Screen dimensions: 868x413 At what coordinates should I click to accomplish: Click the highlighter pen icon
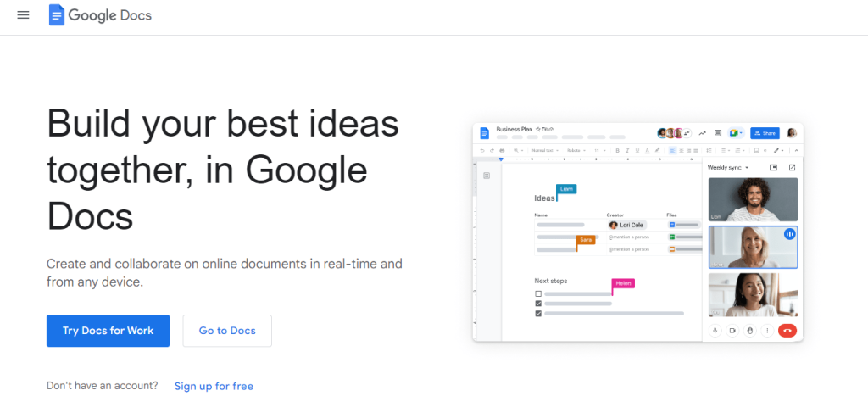coord(657,151)
